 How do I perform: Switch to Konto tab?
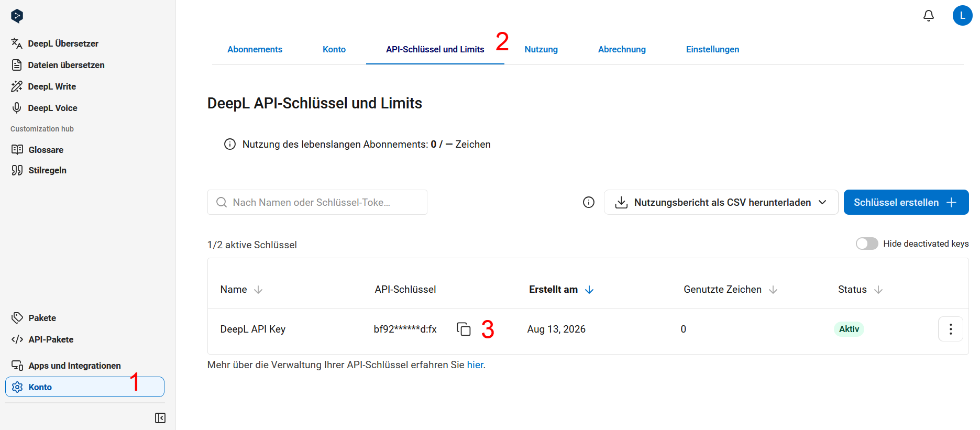[x=334, y=49]
